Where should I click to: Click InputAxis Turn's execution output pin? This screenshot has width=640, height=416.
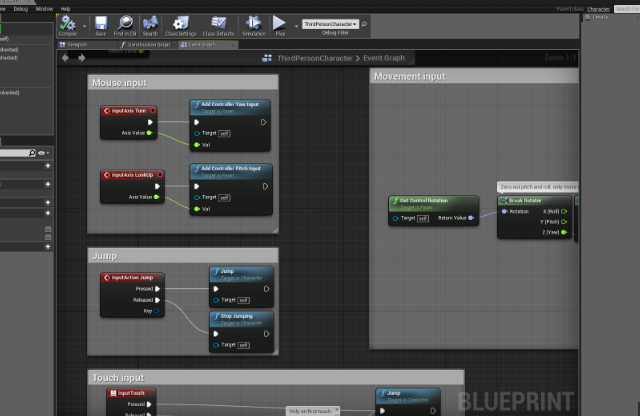[150, 122]
